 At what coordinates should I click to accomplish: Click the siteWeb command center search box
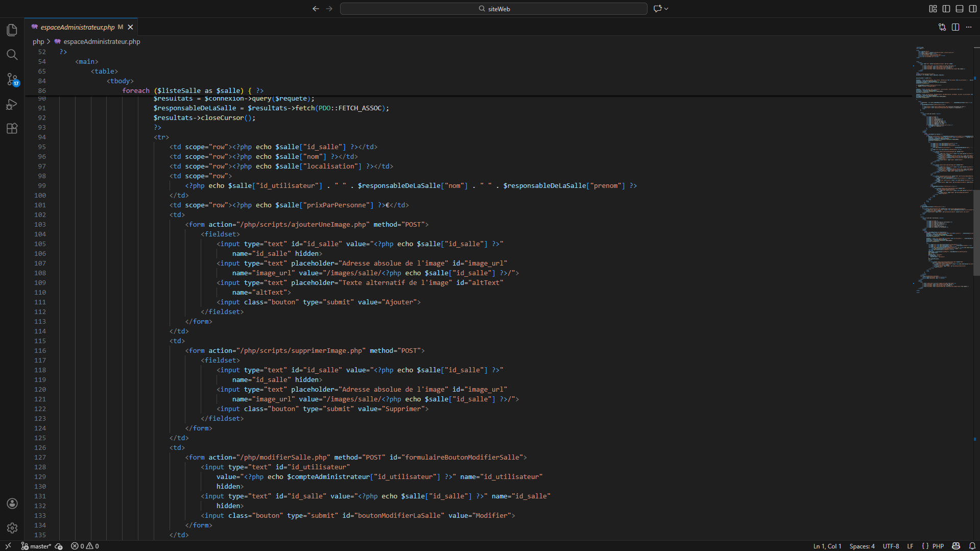coord(493,9)
